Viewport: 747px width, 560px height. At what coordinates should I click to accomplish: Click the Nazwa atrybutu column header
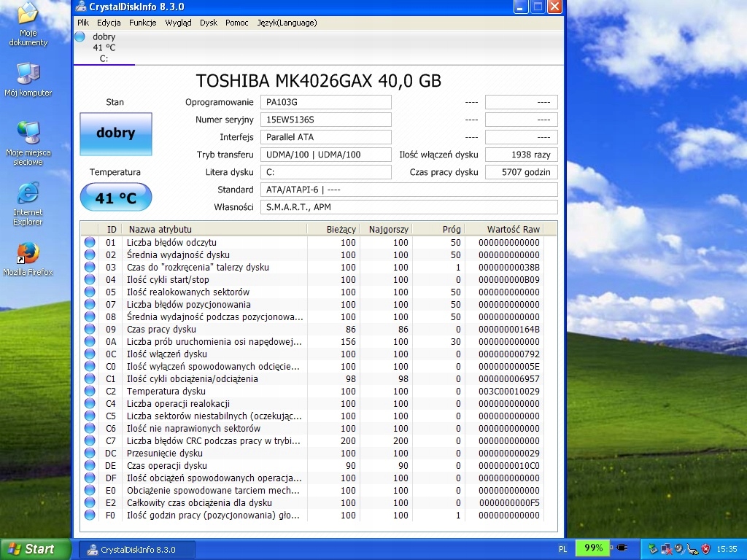pos(214,229)
